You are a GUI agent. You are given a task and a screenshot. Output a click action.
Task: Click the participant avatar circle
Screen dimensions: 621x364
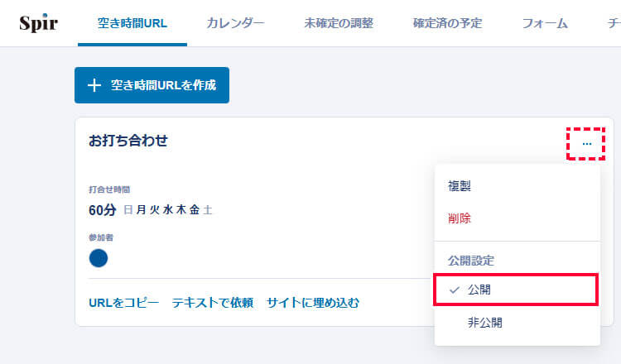99,258
